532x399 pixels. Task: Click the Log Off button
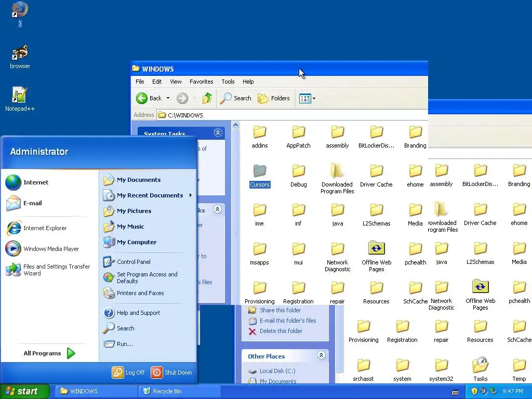pos(128,373)
